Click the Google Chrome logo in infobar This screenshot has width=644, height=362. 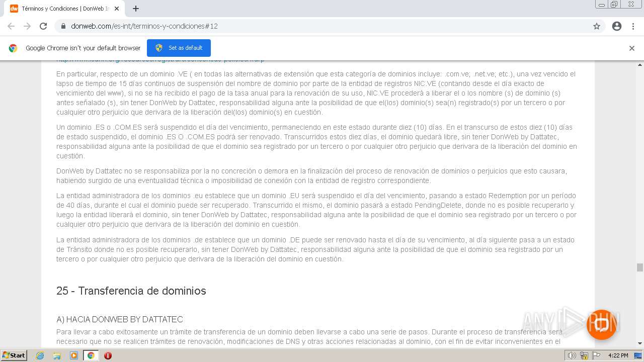coord(13,48)
